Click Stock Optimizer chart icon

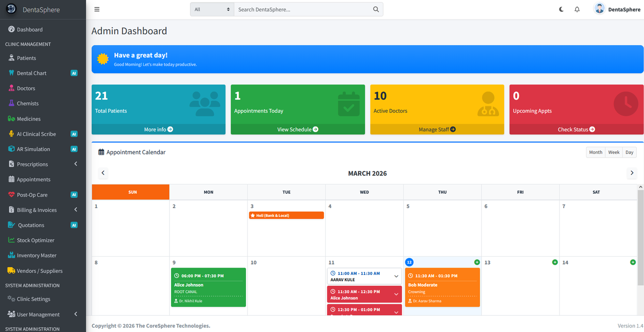click(11, 240)
